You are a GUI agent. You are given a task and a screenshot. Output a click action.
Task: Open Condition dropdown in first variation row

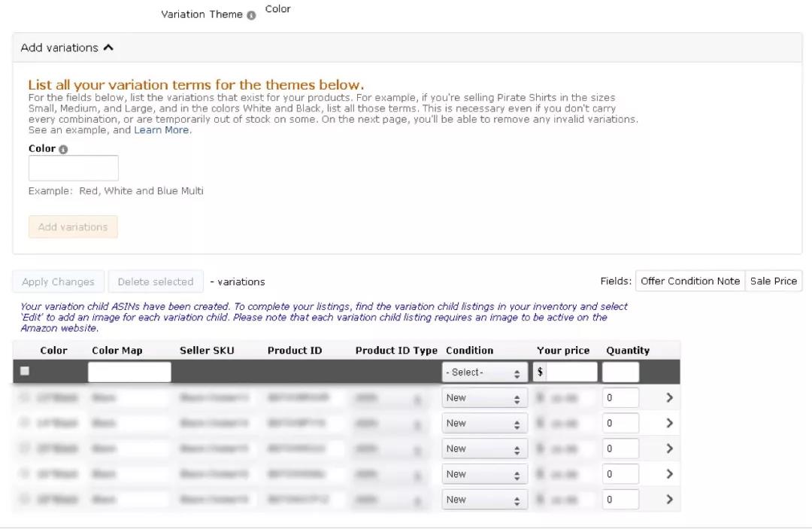tap(484, 398)
